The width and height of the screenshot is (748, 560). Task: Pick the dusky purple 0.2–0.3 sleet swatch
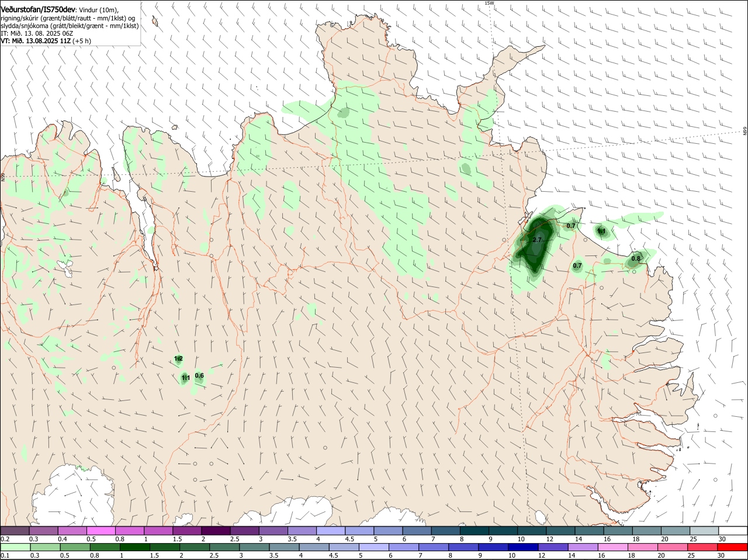pyautogui.click(x=15, y=530)
